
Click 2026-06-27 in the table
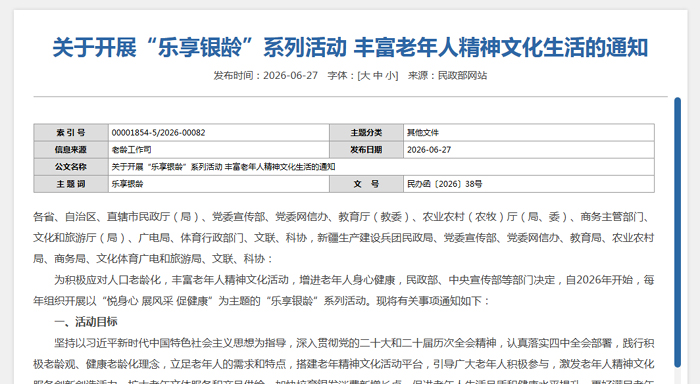click(429, 150)
